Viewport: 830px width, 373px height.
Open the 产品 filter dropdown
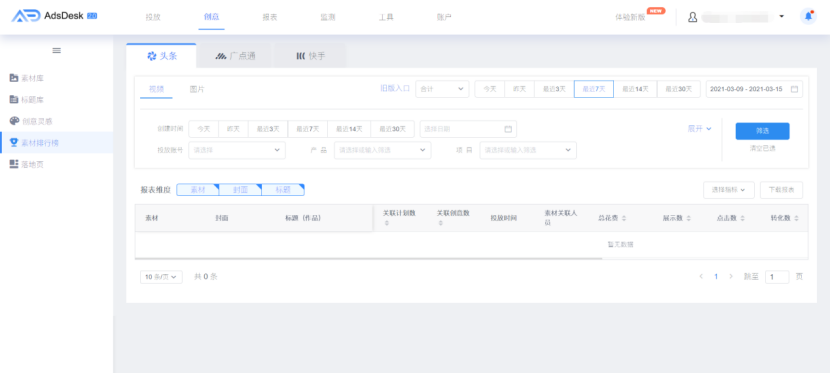pos(382,150)
